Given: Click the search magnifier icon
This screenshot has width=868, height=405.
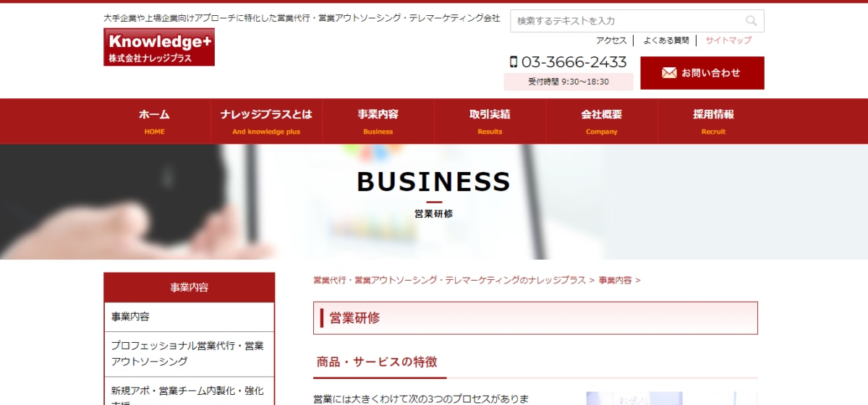Looking at the screenshot, I should point(752,21).
